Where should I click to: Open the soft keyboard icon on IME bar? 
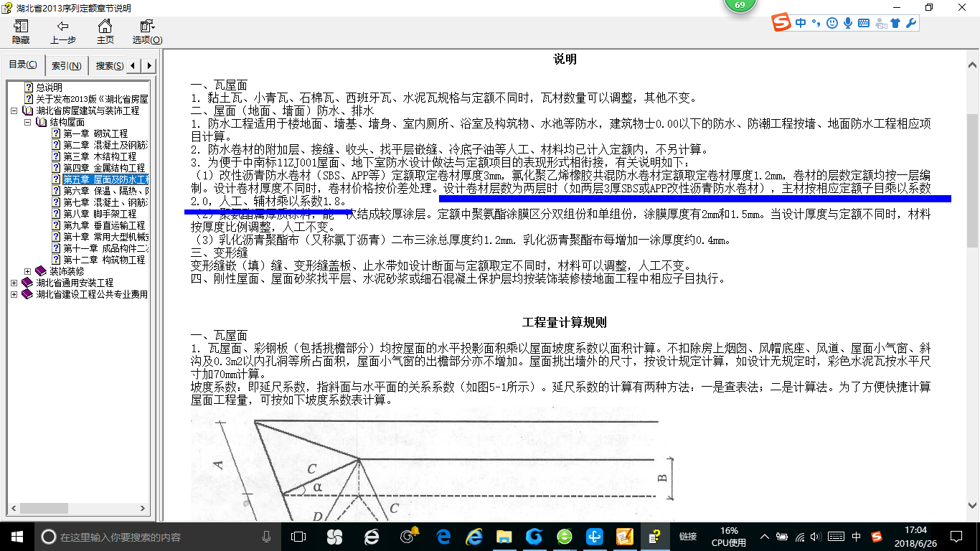864,23
